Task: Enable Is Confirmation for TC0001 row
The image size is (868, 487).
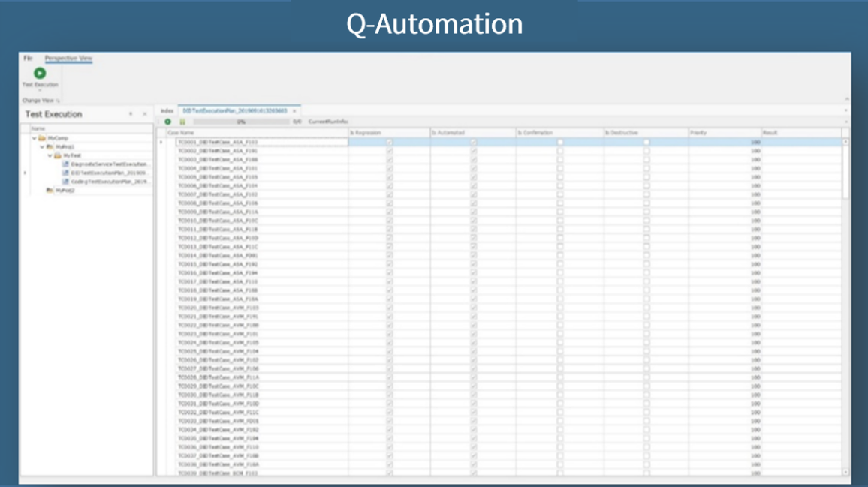Action: click(559, 143)
